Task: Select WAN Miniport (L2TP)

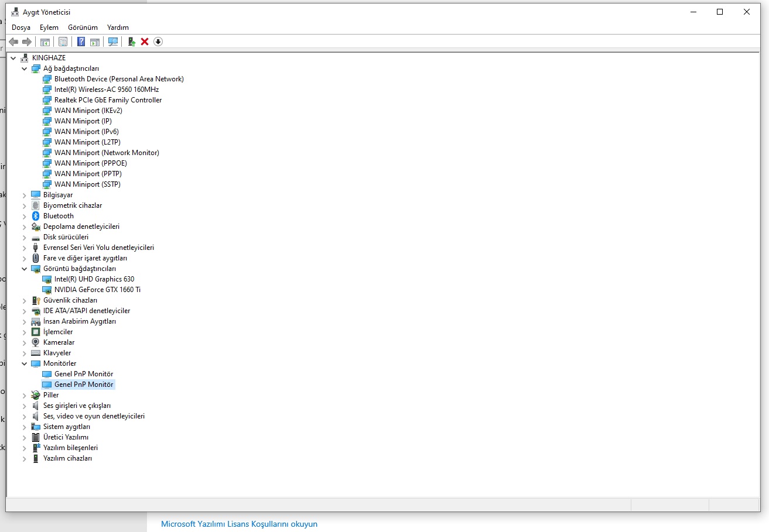Action: click(87, 142)
